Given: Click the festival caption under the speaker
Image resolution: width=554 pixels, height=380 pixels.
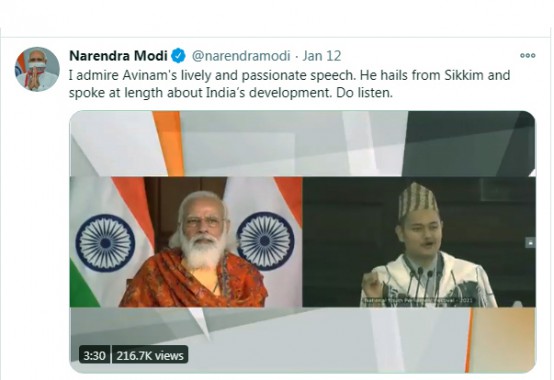Looking at the screenshot, I should click(417, 302).
